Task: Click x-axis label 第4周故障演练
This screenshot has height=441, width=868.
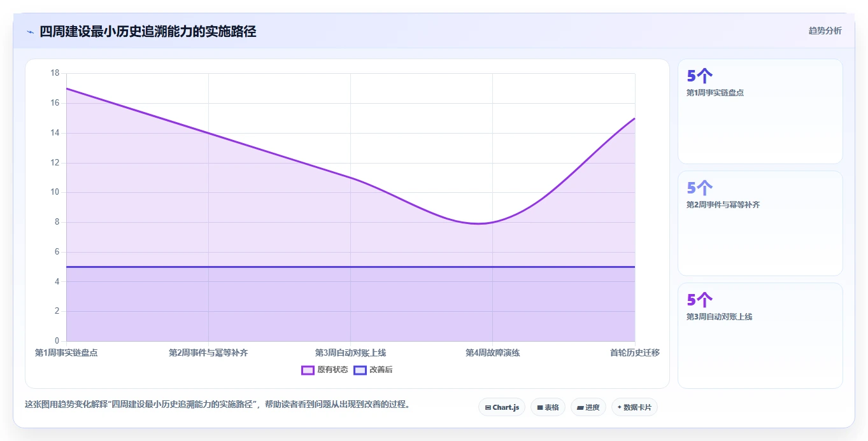Action: (x=492, y=353)
